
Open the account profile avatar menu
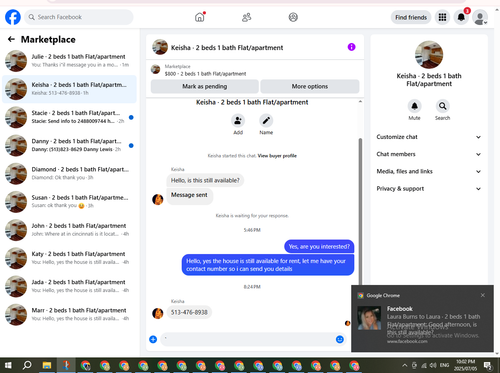(480, 17)
